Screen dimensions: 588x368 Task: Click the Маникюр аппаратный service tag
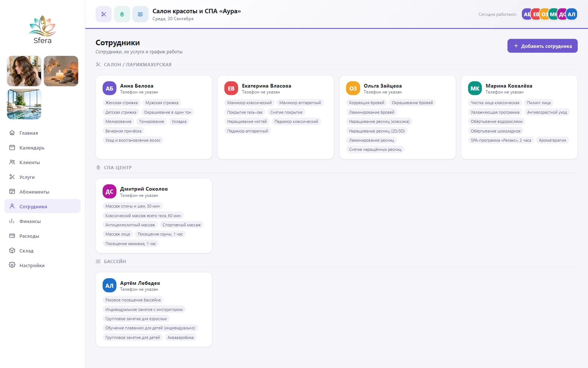300,103
